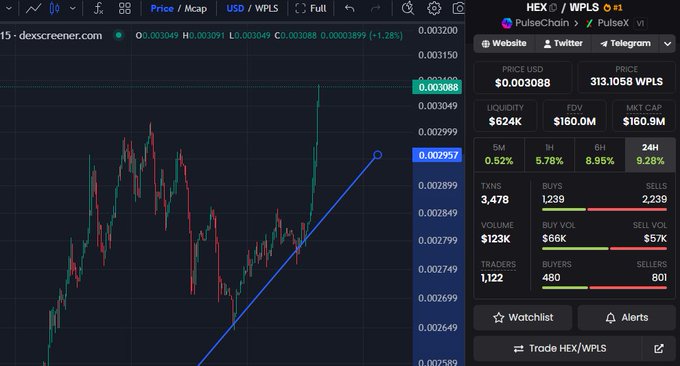Screen dimensions: 680x366
Task: Click the PRICE USD $0.003088 box
Action: pyautogui.click(x=523, y=77)
